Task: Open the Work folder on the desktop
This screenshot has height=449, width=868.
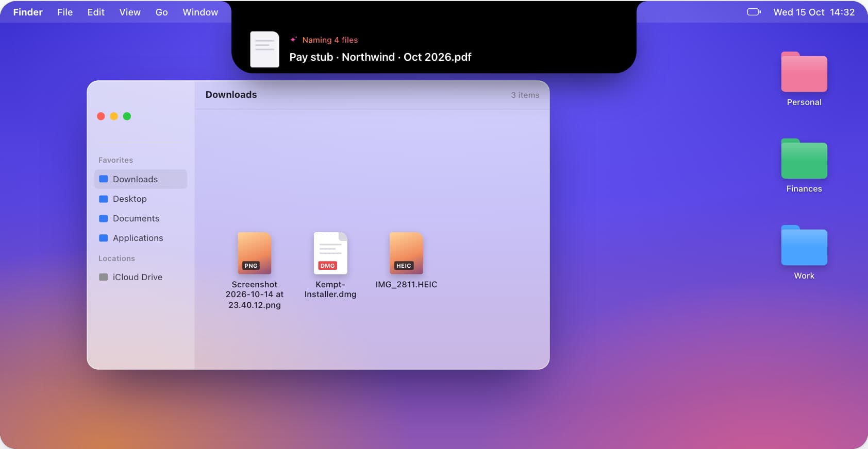Action: tap(804, 245)
